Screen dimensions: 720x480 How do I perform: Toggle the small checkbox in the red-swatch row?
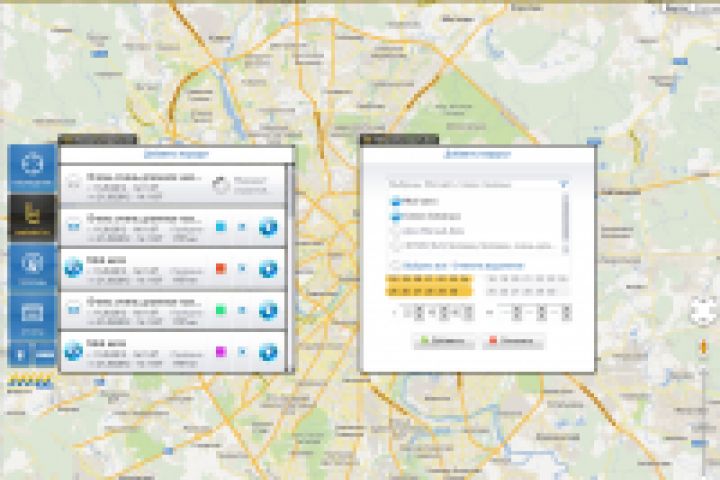pyautogui.click(x=242, y=268)
